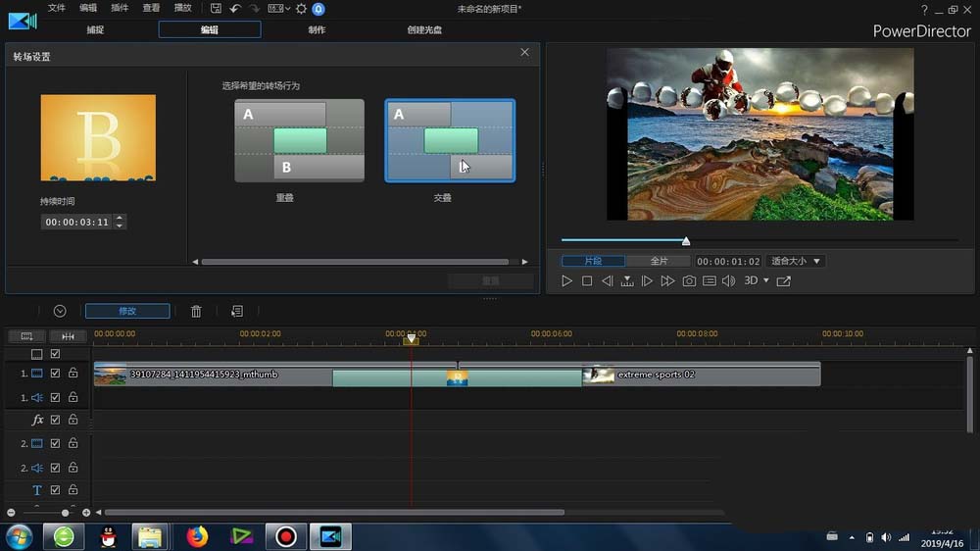
Task: Uncheck the fx effect track checkbox
Action: 56,420
